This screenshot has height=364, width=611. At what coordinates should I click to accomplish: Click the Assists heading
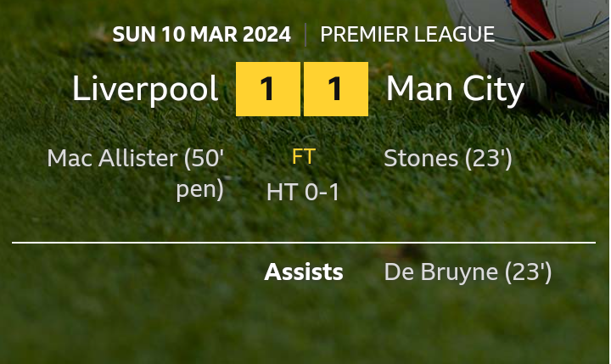click(304, 272)
